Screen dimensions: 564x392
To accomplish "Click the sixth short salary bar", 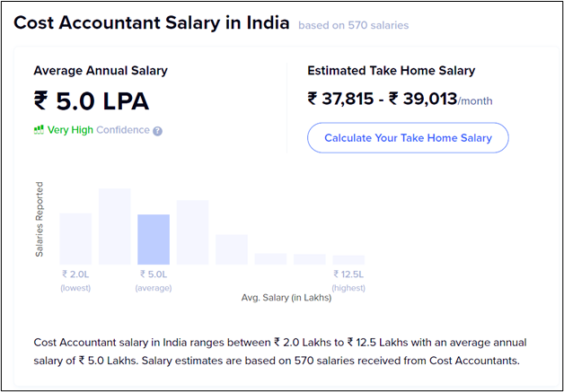I will pos(270,259).
